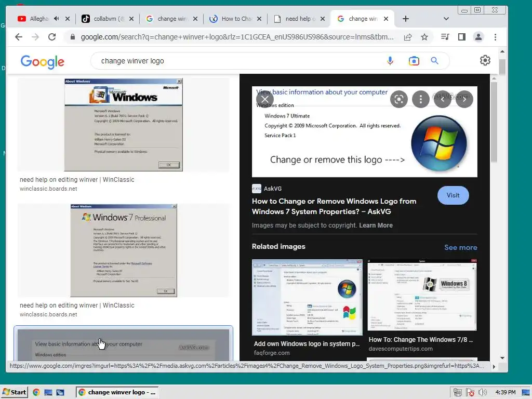The image size is (532, 399).
Task: Click the AskVG source name
Action: (272, 189)
